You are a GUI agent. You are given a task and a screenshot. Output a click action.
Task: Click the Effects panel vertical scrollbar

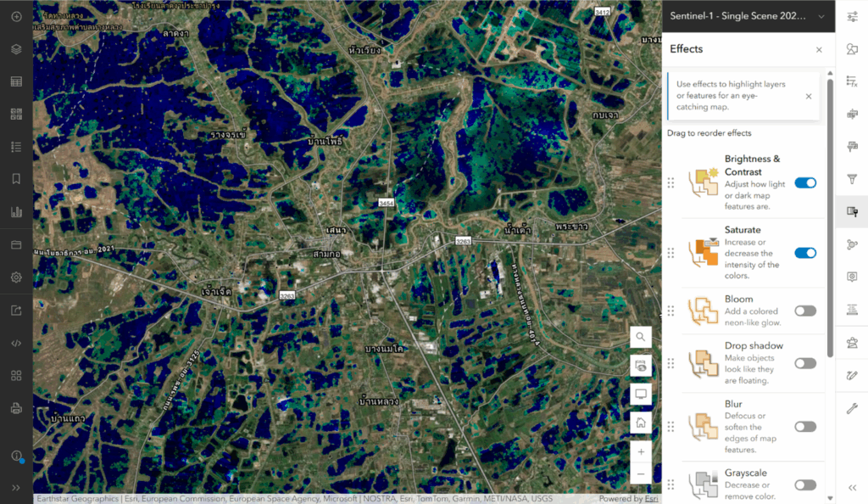830,255
